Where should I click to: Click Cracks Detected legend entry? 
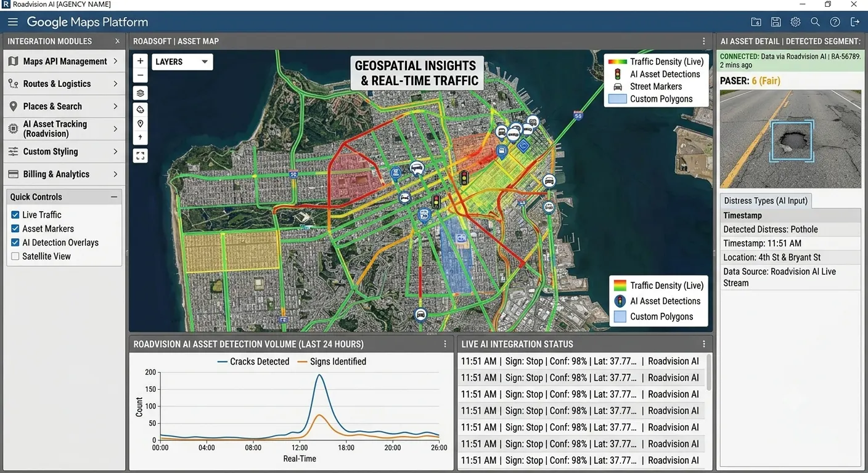(253, 362)
